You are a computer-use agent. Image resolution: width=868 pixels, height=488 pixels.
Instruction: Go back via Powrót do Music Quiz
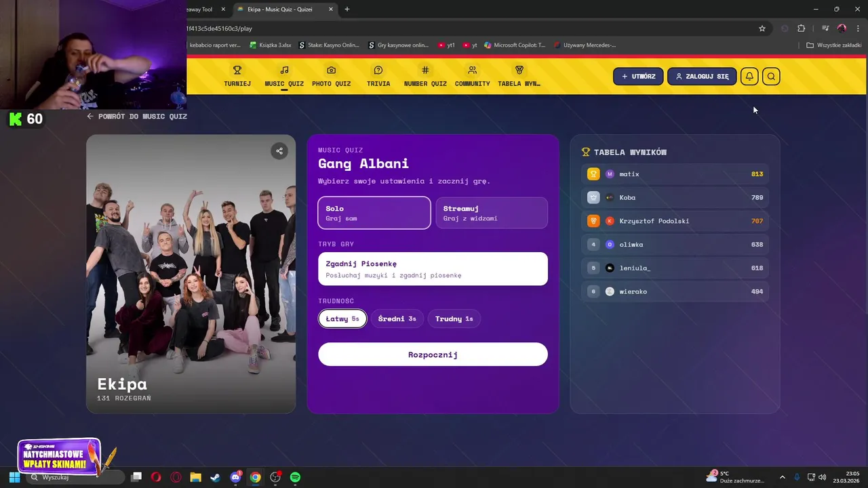click(137, 116)
